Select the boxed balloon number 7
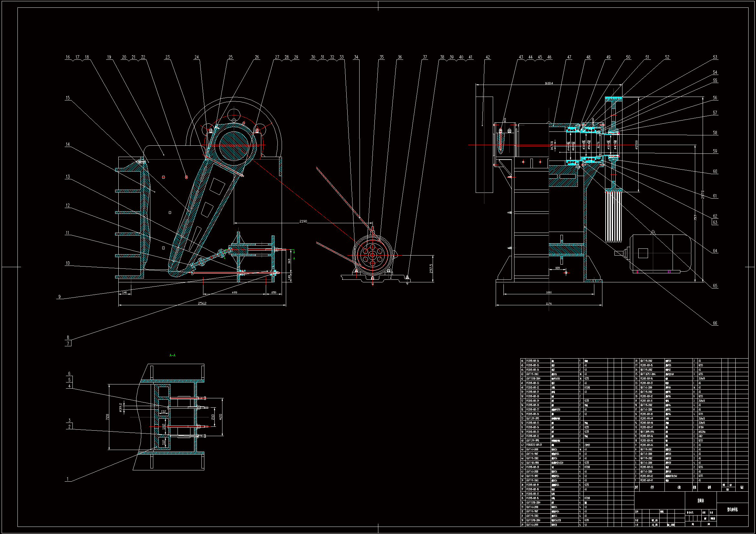Image resolution: width=756 pixels, height=534 pixels. pos(68,343)
